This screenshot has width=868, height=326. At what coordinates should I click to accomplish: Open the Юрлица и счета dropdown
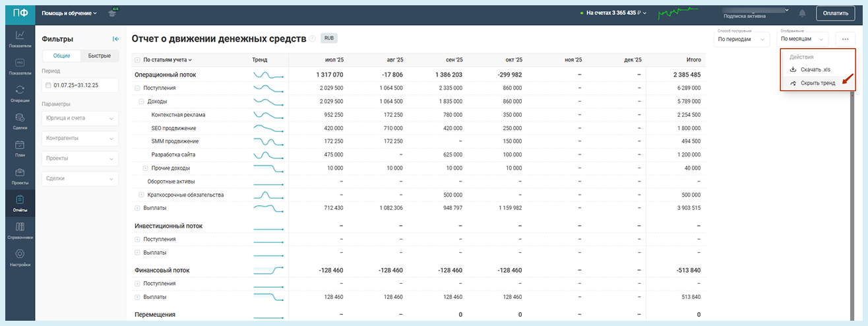79,118
